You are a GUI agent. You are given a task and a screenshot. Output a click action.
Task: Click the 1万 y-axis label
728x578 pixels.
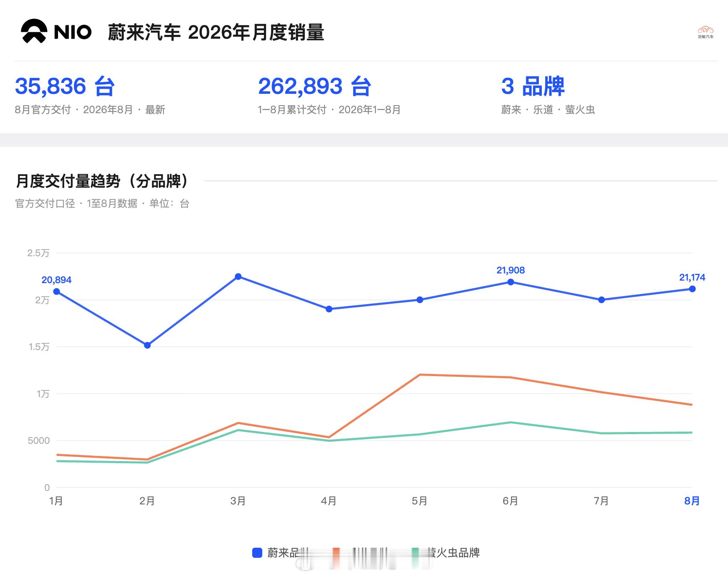pyautogui.click(x=43, y=394)
